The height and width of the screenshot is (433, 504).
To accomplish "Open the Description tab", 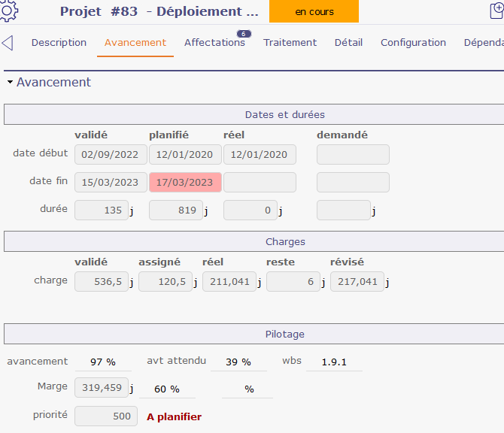I will 59,43.
